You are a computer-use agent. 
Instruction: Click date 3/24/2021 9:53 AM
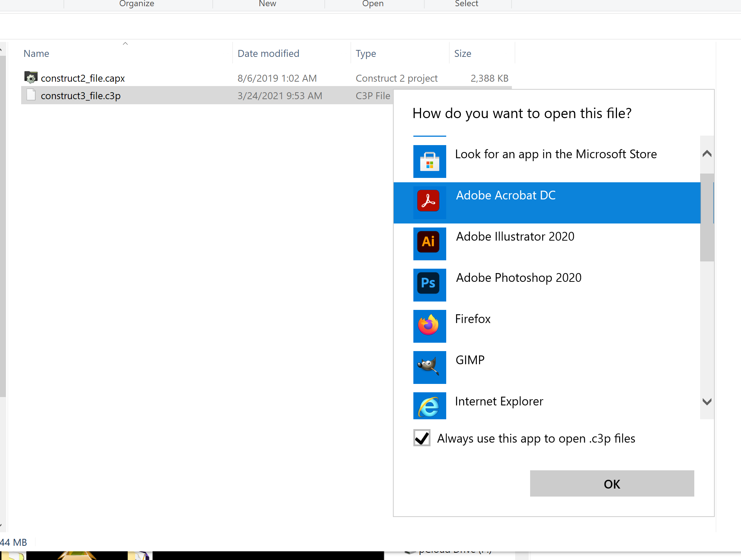click(x=280, y=96)
